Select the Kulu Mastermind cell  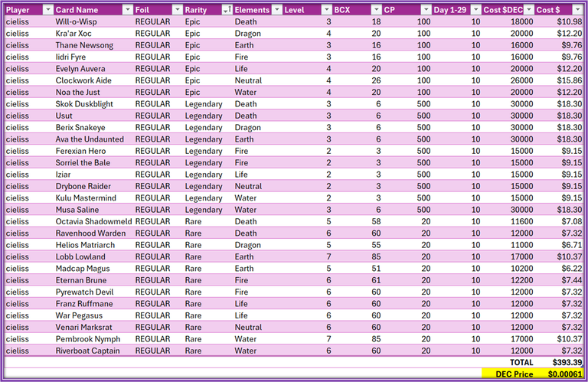coord(93,198)
